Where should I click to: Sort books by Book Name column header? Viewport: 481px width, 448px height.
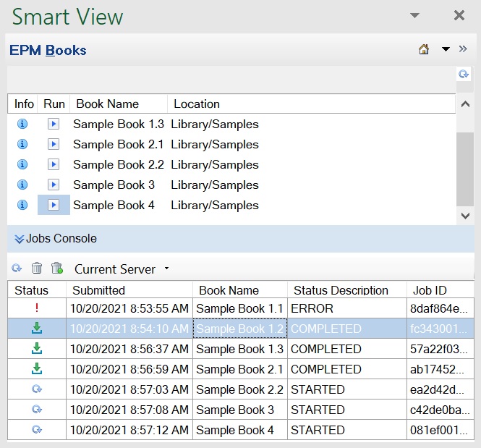pyautogui.click(x=107, y=104)
